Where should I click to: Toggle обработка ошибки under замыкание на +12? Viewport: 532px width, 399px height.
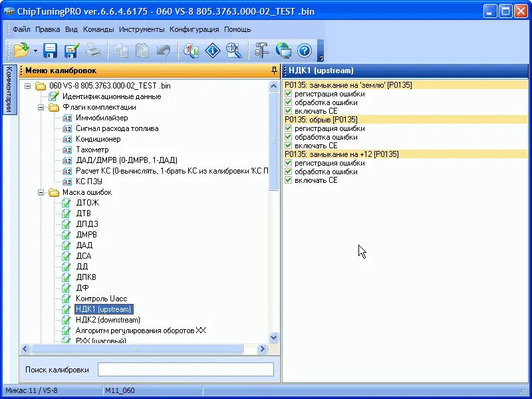coord(288,172)
